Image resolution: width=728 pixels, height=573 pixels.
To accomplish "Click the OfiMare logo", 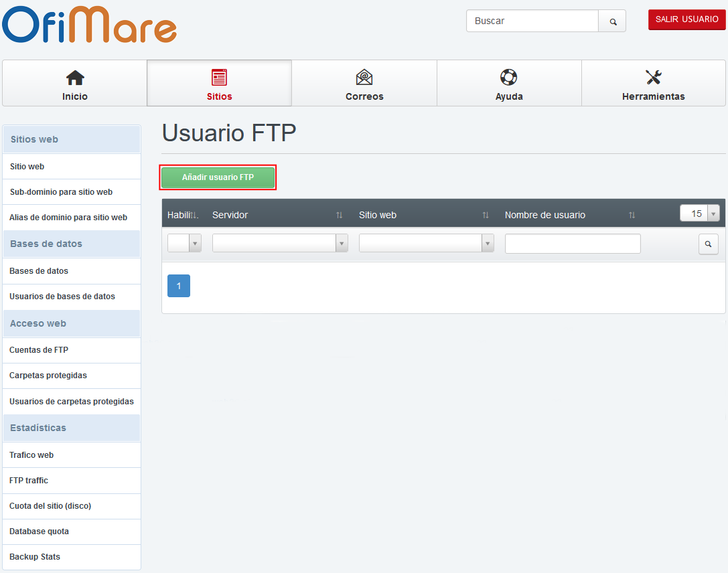I will click(x=90, y=25).
